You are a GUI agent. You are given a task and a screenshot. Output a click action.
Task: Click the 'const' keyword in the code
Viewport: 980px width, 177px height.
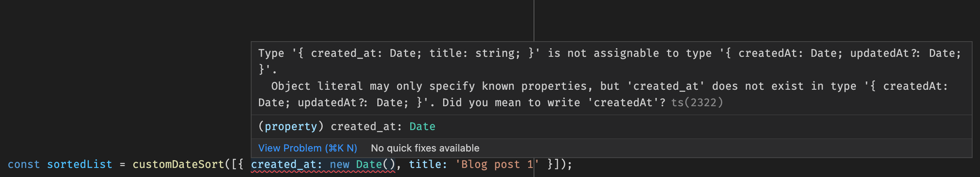point(24,164)
